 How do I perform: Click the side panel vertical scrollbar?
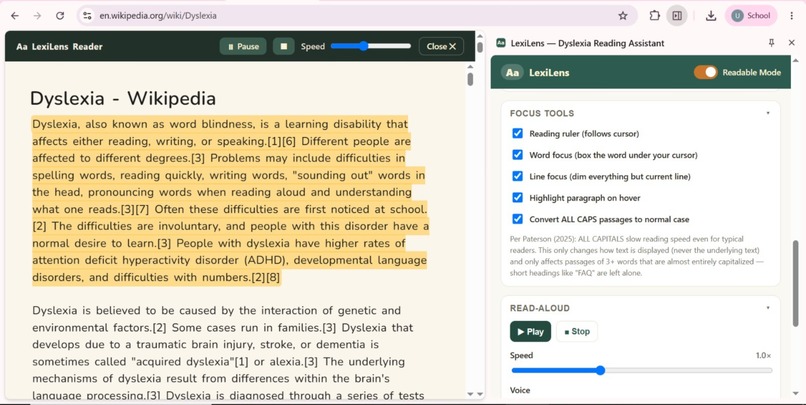[796, 283]
